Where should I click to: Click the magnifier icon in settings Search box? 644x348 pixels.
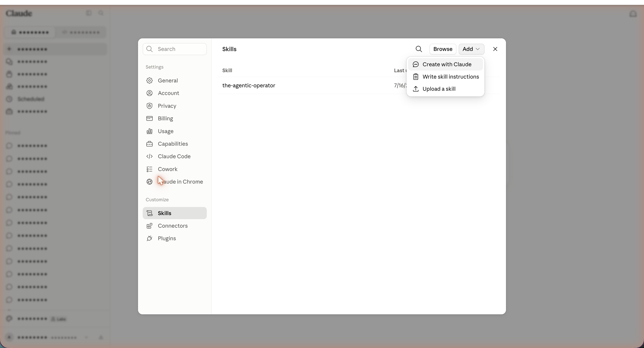pyautogui.click(x=149, y=49)
